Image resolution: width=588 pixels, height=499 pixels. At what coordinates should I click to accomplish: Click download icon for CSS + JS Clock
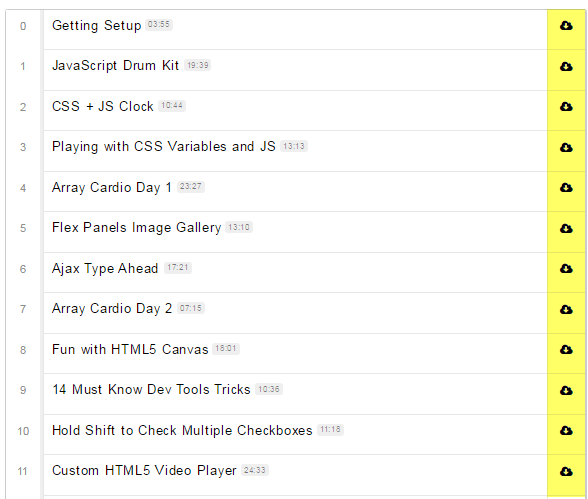coord(566,107)
